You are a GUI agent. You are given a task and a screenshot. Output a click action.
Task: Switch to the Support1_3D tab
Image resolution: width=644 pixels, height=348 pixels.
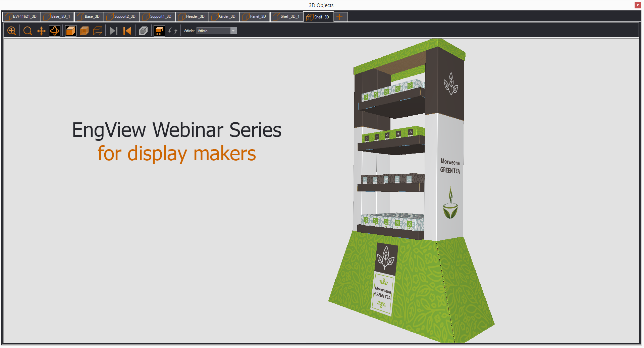click(158, 16)
